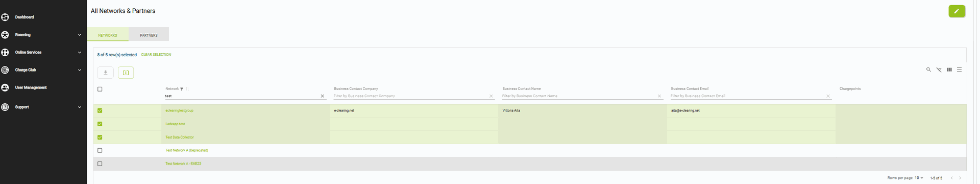The height and width of the screenshot is (184, 980).
Task: Click the User Management sidebar icon
Action: click(x=5, y=87)
